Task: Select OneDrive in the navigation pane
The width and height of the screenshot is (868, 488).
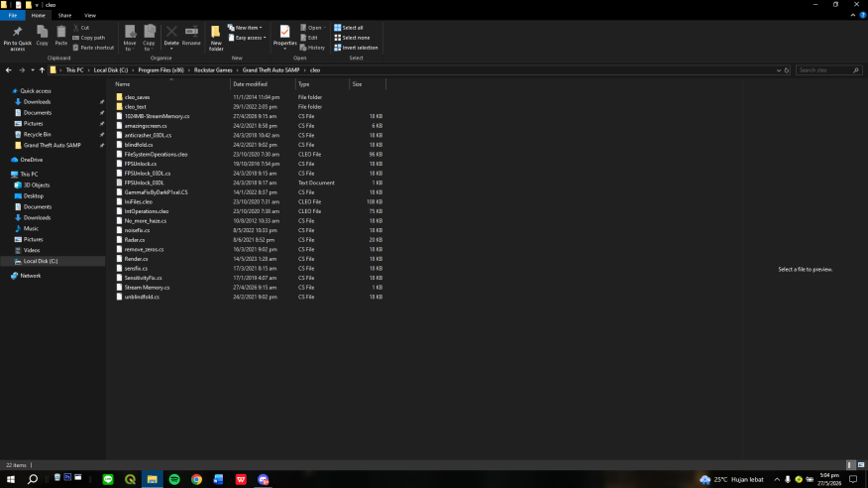Action: 31,160
